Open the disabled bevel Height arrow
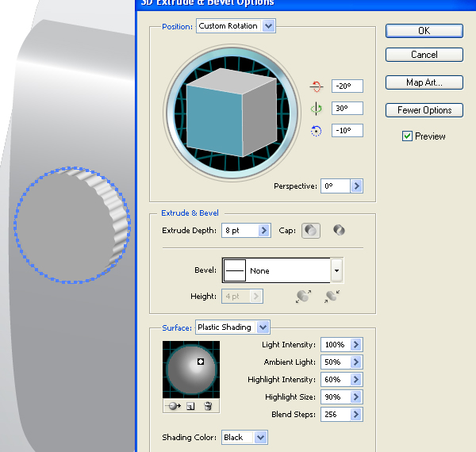 click(256, 297)
